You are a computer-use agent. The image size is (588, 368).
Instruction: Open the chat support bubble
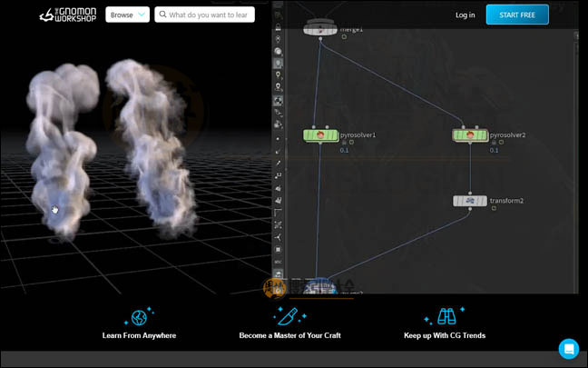pyautogui.click(x=569, y=349)
